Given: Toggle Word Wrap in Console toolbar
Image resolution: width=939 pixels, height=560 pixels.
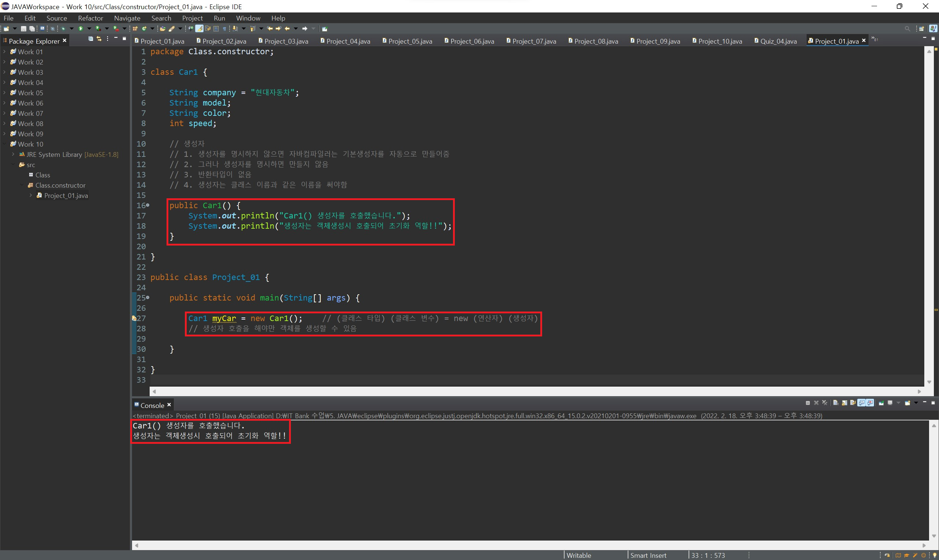Looking at the screenshot, I should pos(853,403).
